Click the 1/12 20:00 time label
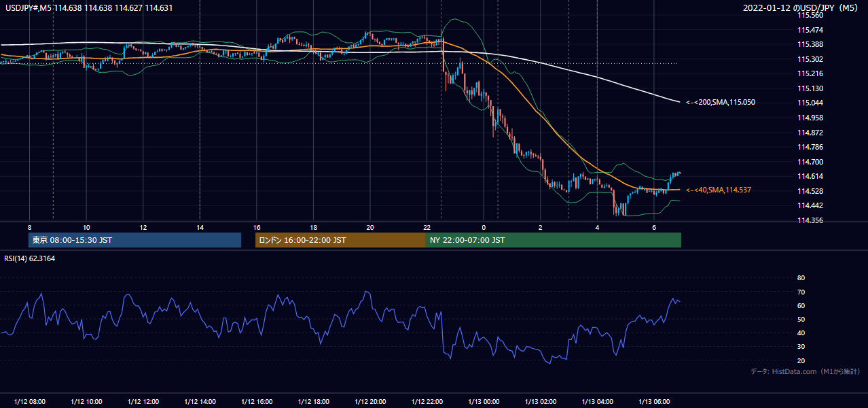Viewport: 868px width, 408px height. pyautogui.click(x=369, y=401)
